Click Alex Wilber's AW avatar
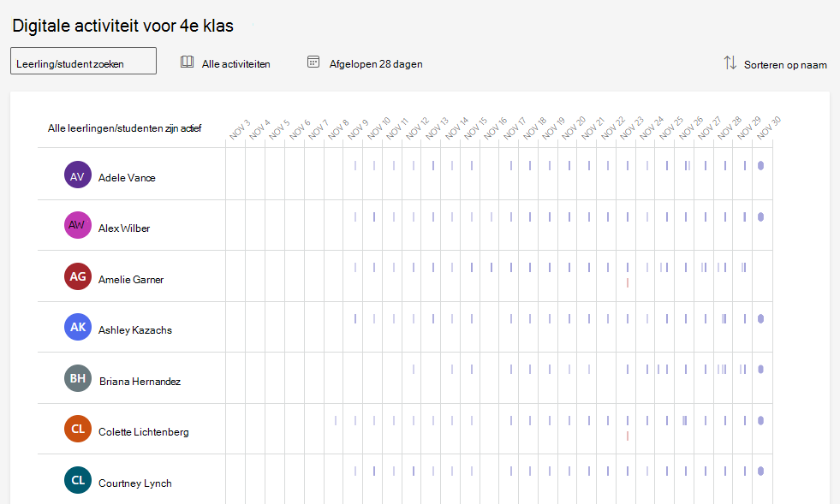This screenshot has width=840, height=504. click(78, 225)
